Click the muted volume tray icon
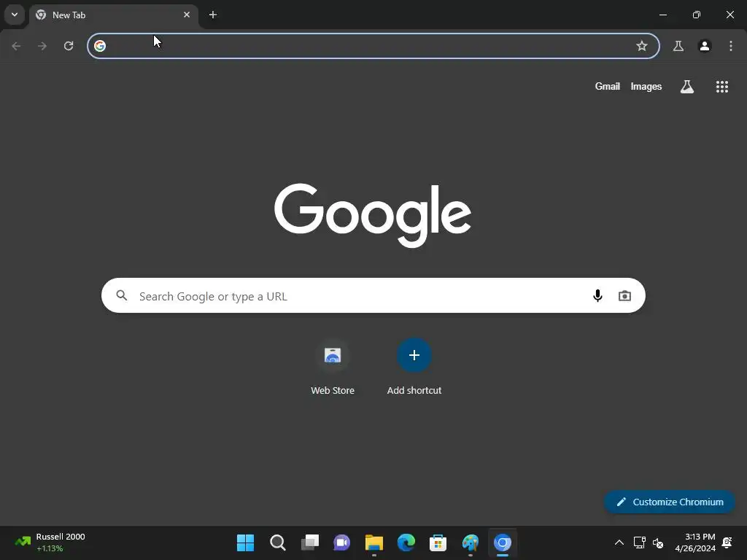 [658, 542]
